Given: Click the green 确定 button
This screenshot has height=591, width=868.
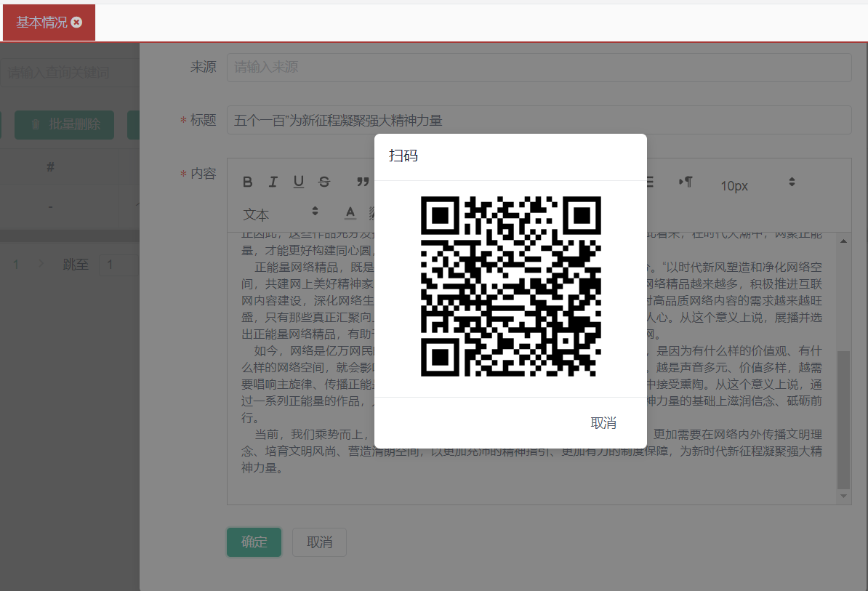Looking at the screenshot, I should coord(254,542).
